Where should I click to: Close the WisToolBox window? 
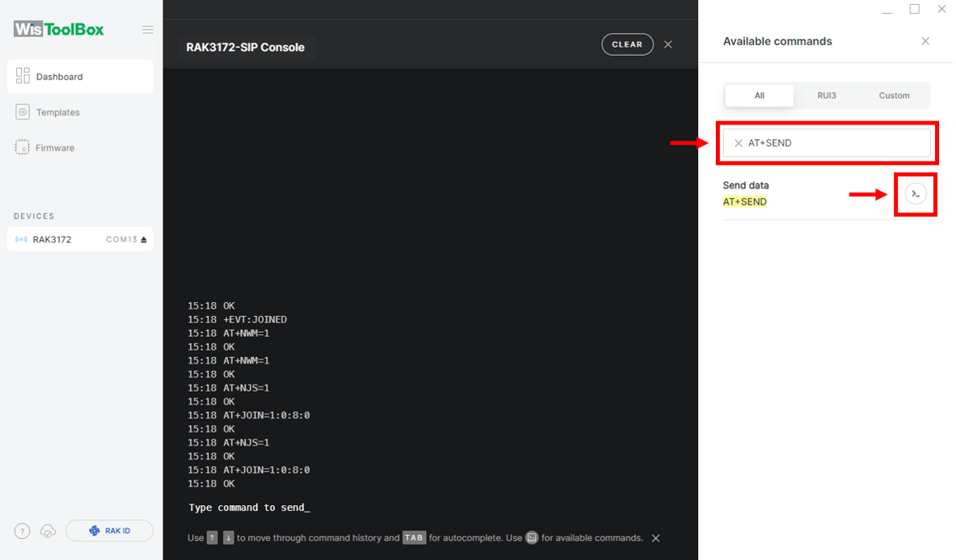click(941, 9)
